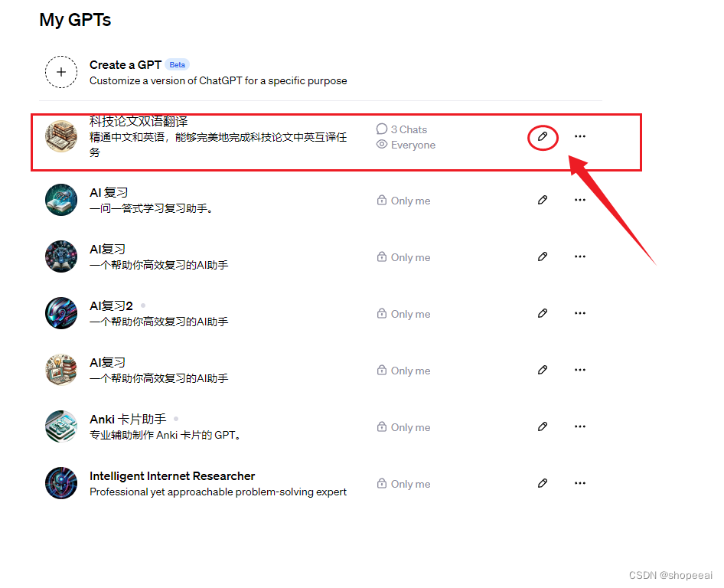Click the avatar beside 一问一答式学习复习助手
The width and height of the screenshot is (724, 588).
pos(61,200)
